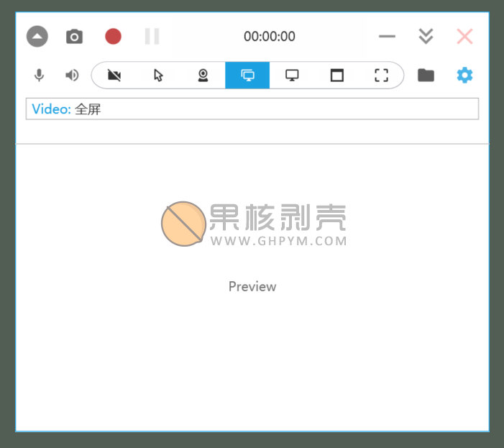Close the recorder window
Viewport: 504px width, 448px height.
(x=464, y=37)
